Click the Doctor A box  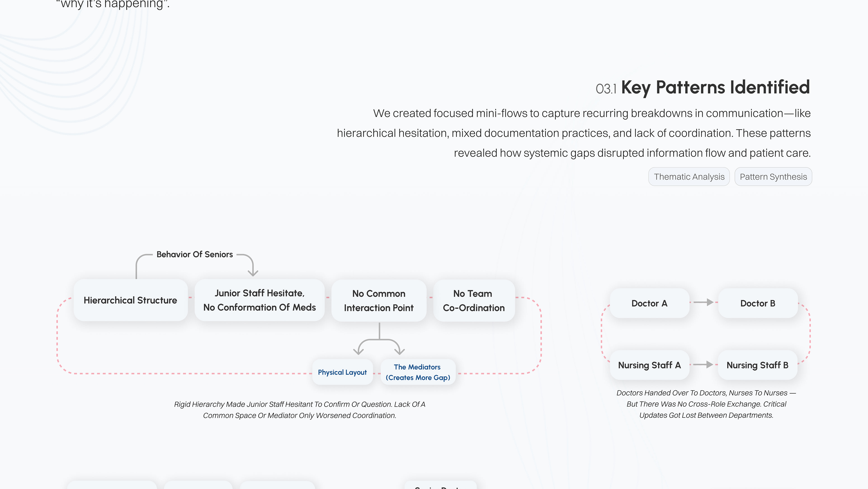(649, 303)
